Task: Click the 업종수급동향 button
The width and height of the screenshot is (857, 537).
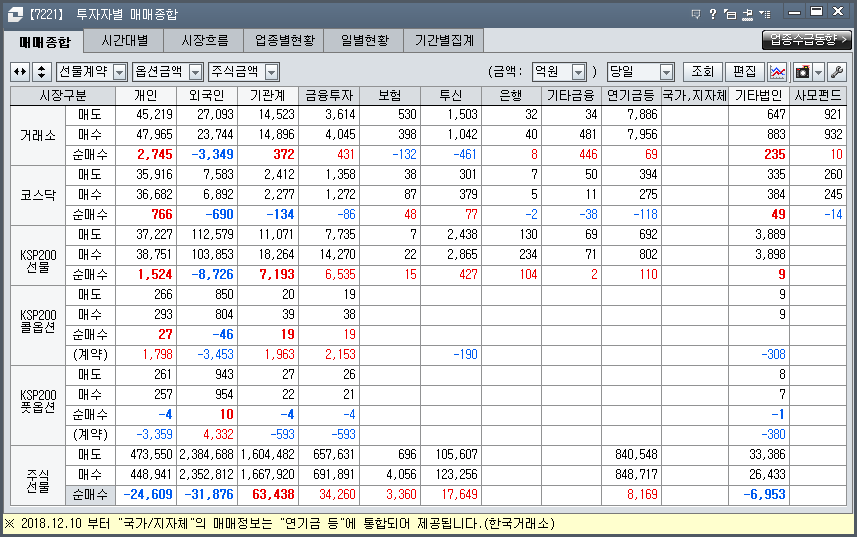Action: (x=807, y=39)
